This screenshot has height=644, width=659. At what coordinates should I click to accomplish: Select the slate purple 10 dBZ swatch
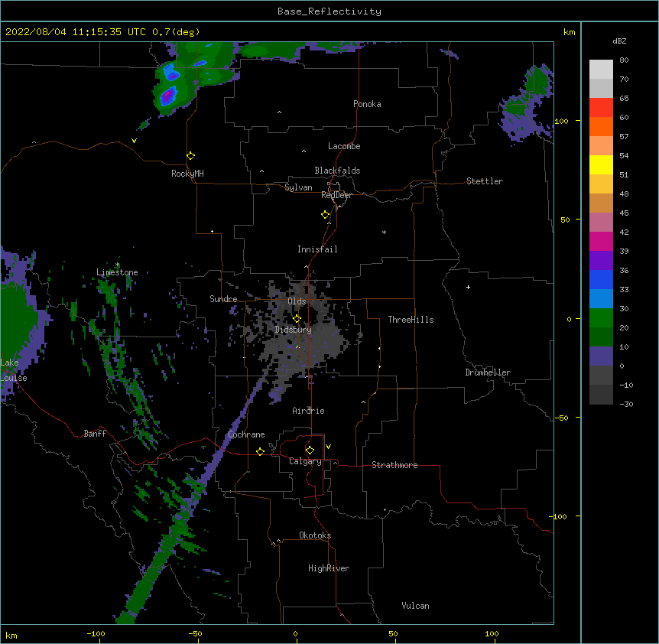pos(601,356)
